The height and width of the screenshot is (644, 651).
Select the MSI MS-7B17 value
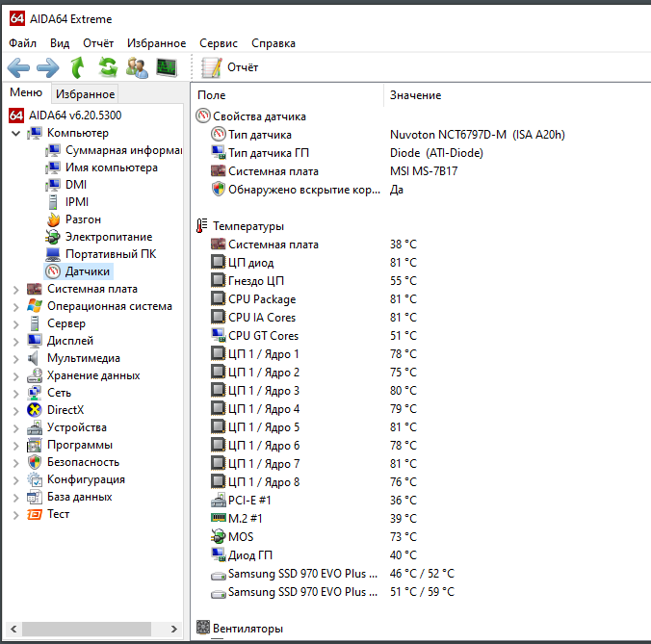(424, 171)
